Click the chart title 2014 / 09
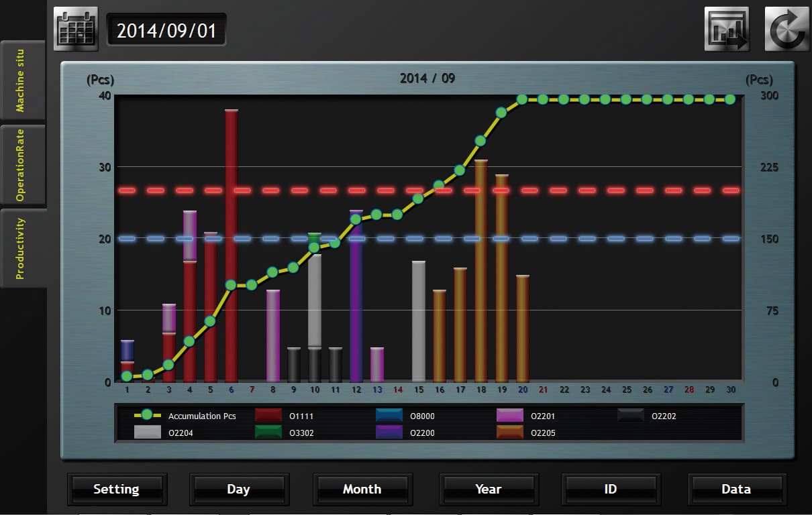Screen dimensions: 812x515 coord(427,78)
